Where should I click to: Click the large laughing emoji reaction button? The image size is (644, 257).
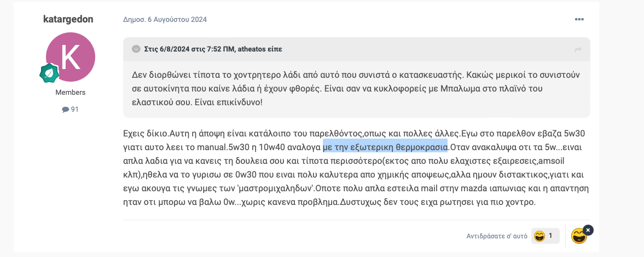pyautogui.click(x=579, y=236)
